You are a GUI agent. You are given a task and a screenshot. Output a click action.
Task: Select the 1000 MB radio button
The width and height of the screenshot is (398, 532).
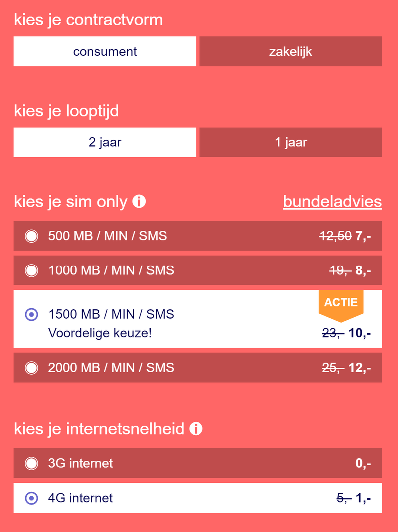[31, 270]
